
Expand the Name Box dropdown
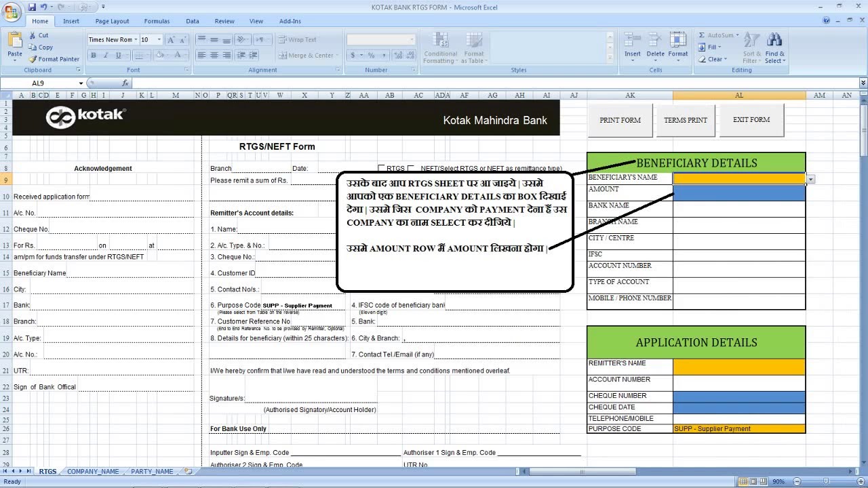[81, 83]
